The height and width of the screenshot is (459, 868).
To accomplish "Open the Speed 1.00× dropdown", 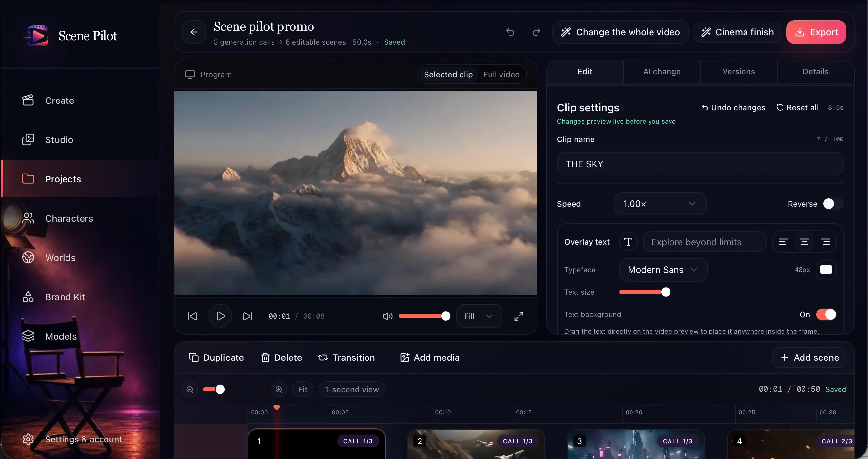I will 660,204.
